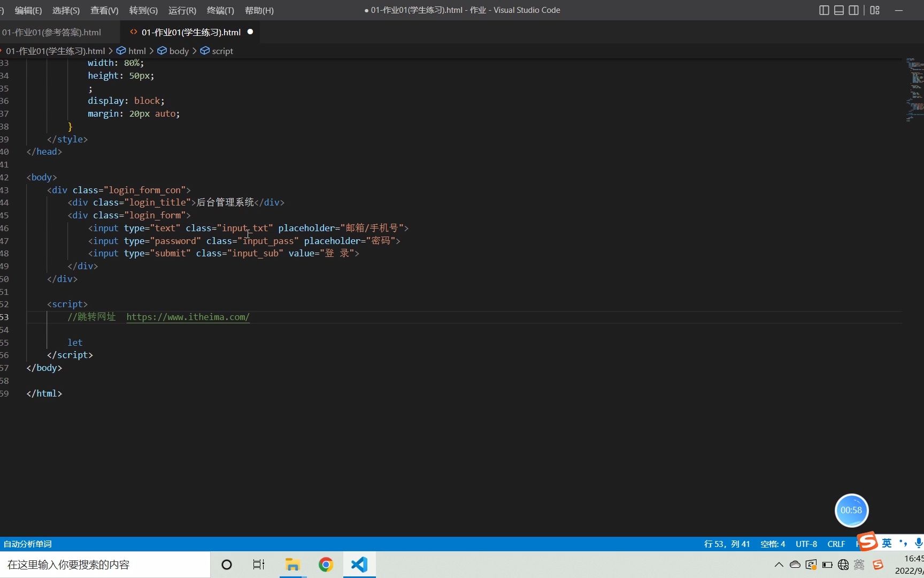The image size is (924, 578).
Task: Open Task View on the taskbar
Action: click(x=259, y=565)
